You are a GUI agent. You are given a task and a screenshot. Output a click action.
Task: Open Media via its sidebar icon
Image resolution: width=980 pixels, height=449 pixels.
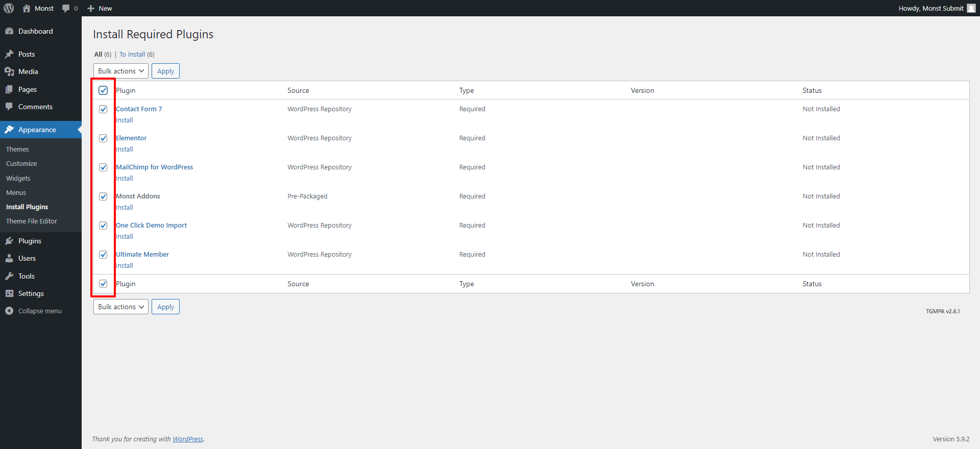(x=9, y=71)
